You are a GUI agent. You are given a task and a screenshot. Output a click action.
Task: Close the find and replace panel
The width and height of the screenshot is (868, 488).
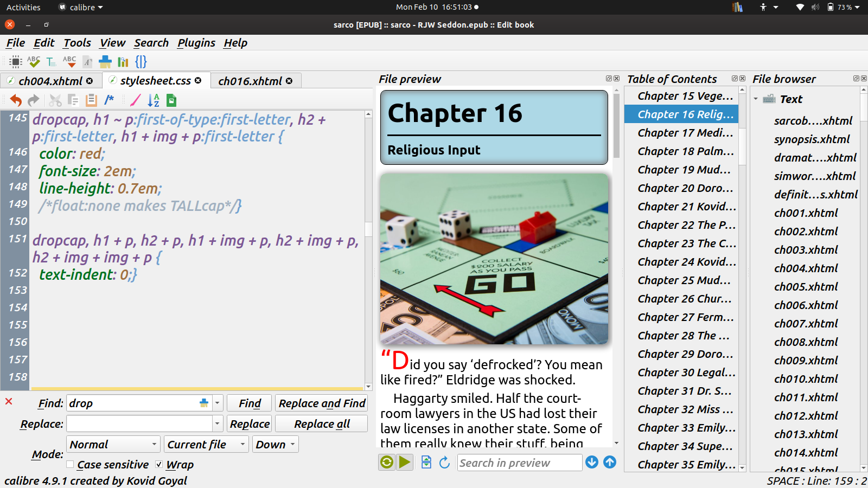click(9, 401)
